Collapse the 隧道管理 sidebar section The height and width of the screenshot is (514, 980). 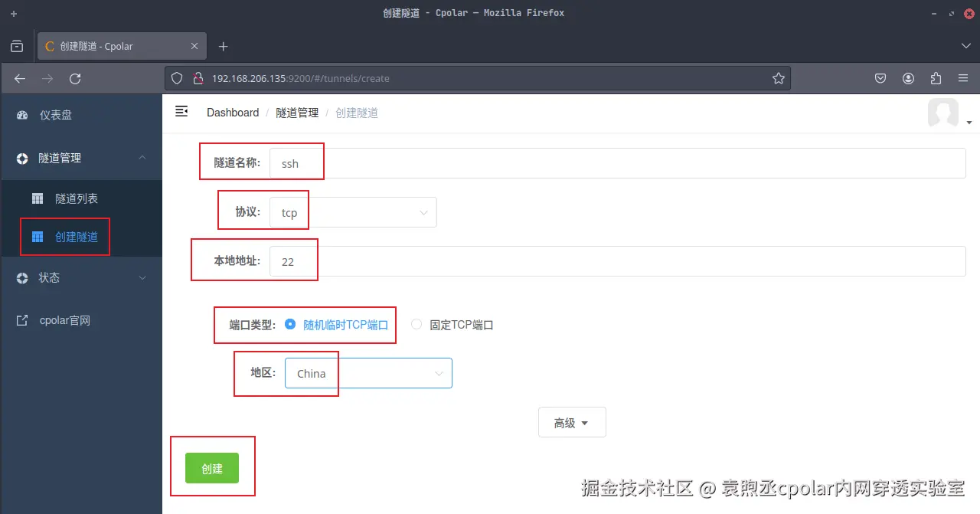[x=81, y=158]
